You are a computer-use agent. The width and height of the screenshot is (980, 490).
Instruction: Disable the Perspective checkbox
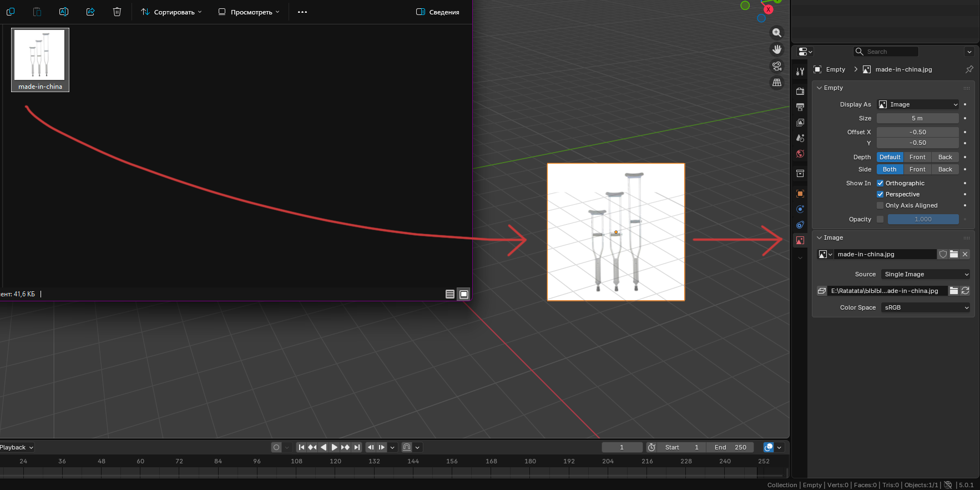(x=880, y=194)
